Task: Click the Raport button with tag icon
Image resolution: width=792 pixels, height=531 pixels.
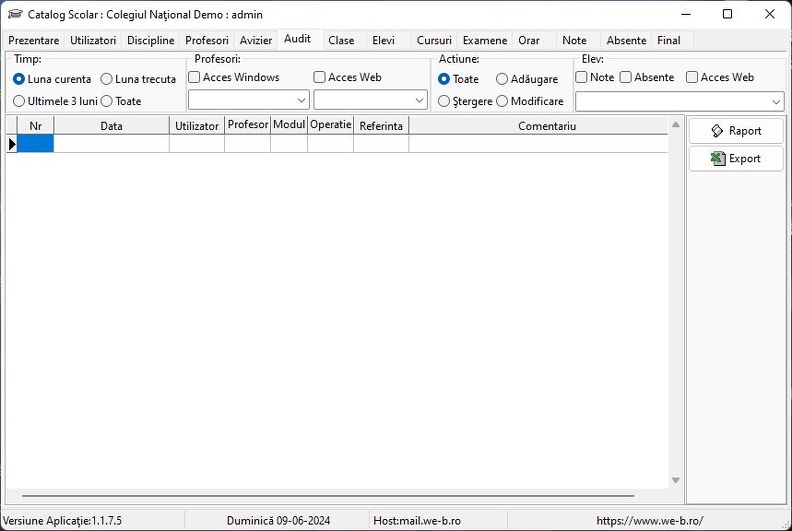Action: pos(736,131)
